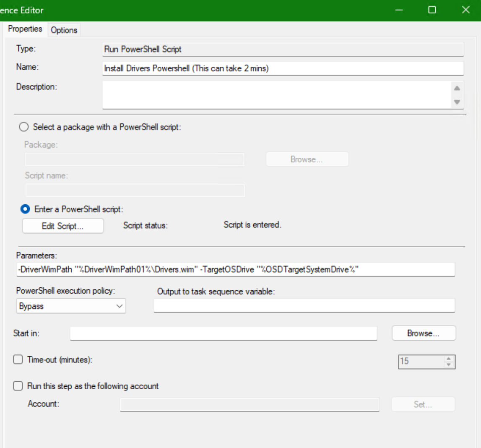
Task: Open the Properties tab
Action: 25,29
